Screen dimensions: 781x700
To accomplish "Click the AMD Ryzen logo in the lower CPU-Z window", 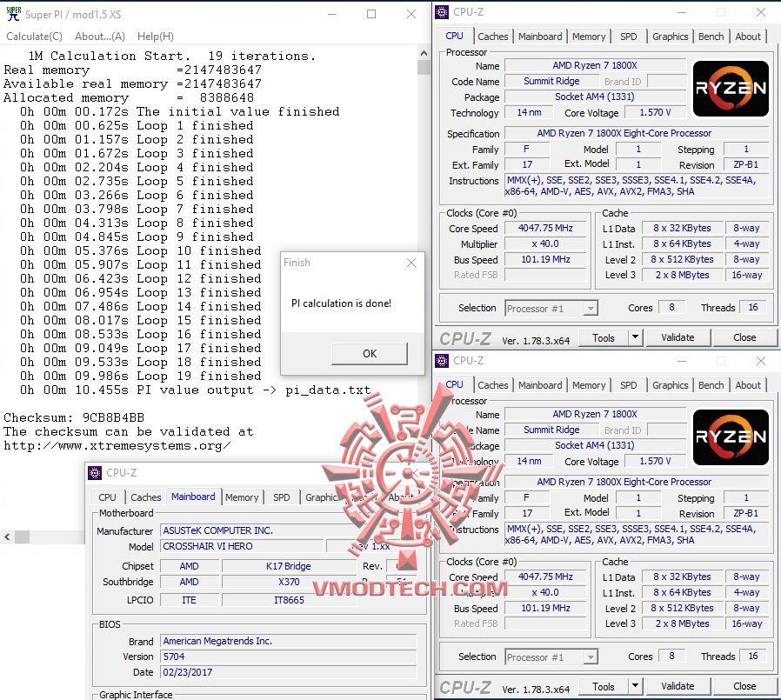I will [x=730, y=437].
